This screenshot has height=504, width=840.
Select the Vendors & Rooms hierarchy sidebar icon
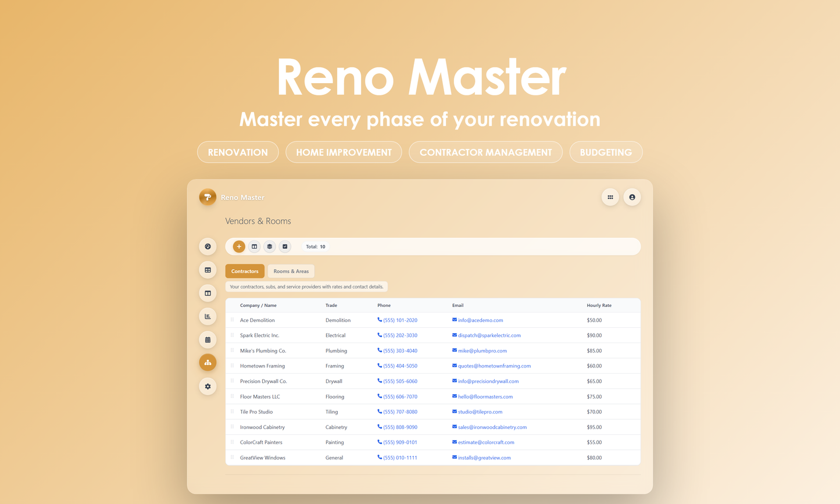(208, 363)
